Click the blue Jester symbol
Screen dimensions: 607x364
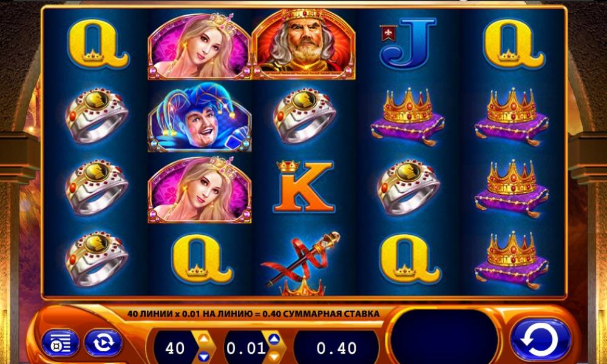coord(200,117)
